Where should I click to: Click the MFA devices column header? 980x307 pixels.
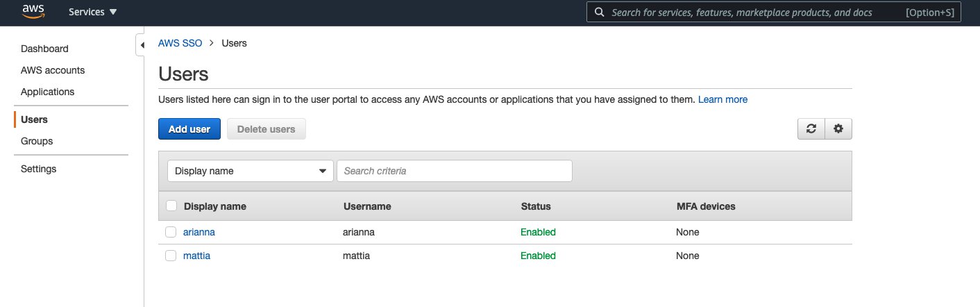[706, 206]
